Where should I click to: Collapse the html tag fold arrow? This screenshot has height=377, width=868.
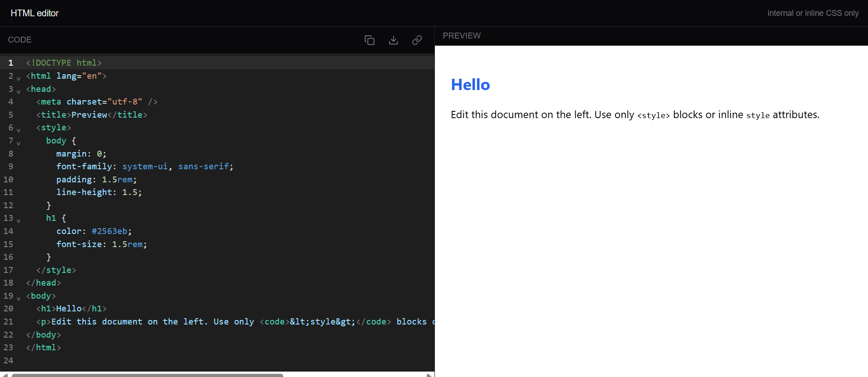19,78
